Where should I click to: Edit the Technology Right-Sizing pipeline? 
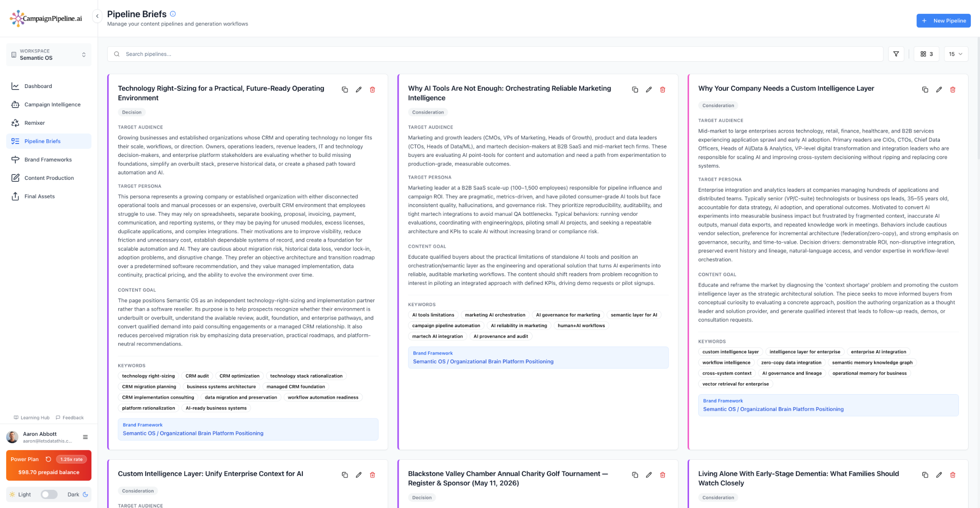(x=358, y=89)
